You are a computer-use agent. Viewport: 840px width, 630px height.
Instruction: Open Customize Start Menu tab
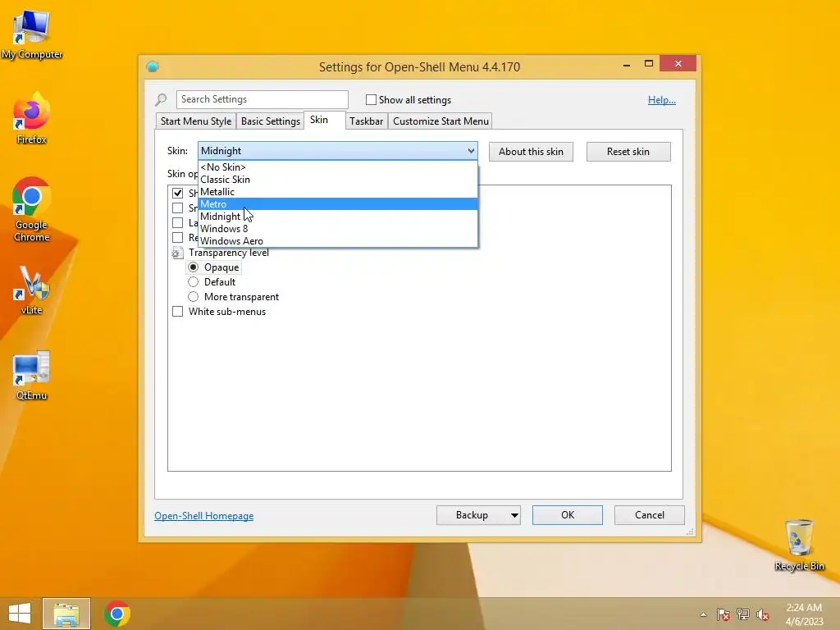click(x=441, y=121)
